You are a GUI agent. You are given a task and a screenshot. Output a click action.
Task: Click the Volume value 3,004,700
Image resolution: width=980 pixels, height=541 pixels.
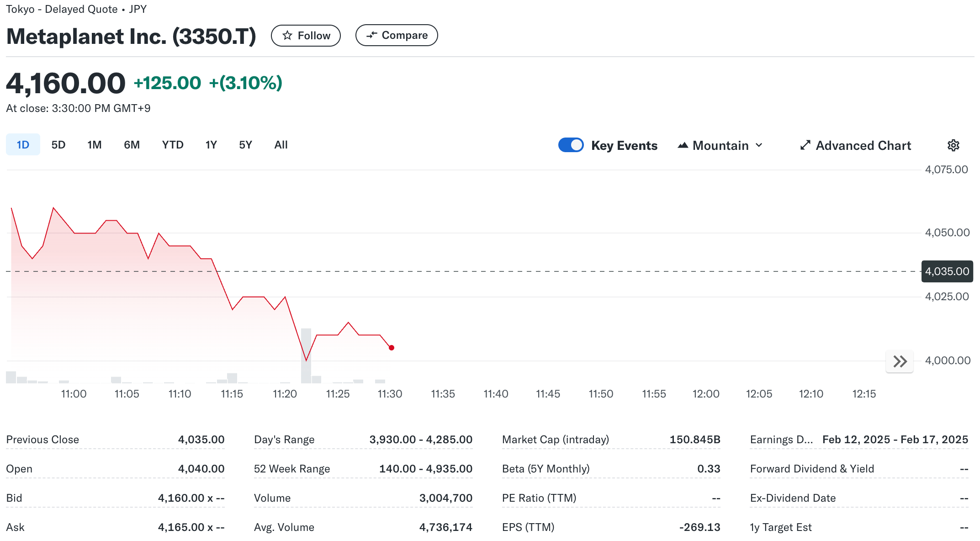click(446, 498)
